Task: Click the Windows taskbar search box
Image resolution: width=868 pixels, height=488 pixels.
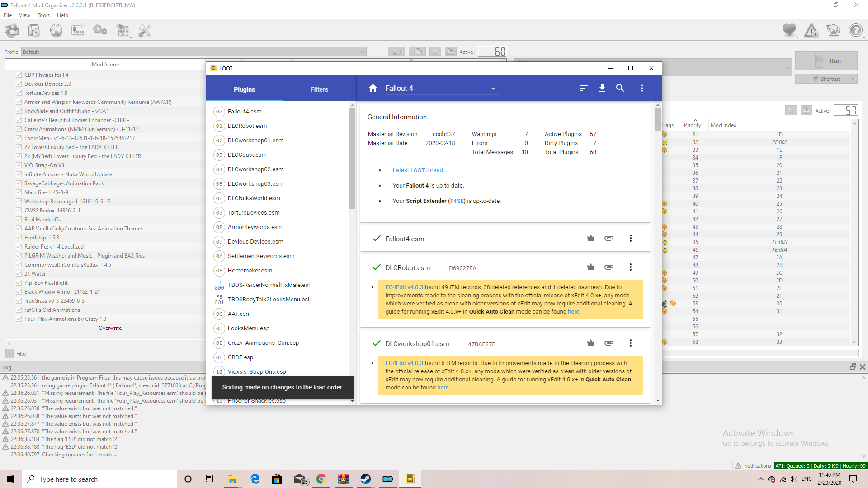Action: [x=99, y=479]
